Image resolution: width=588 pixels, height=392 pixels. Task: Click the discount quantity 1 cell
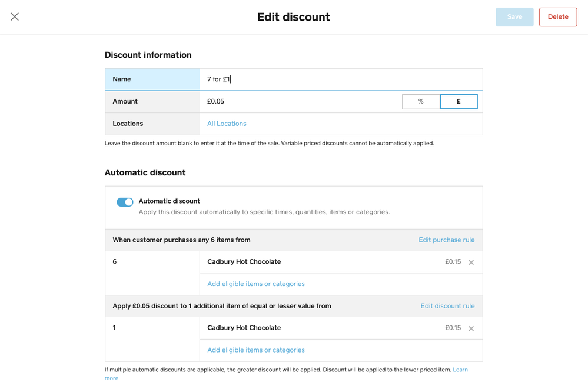click(152, 338)
